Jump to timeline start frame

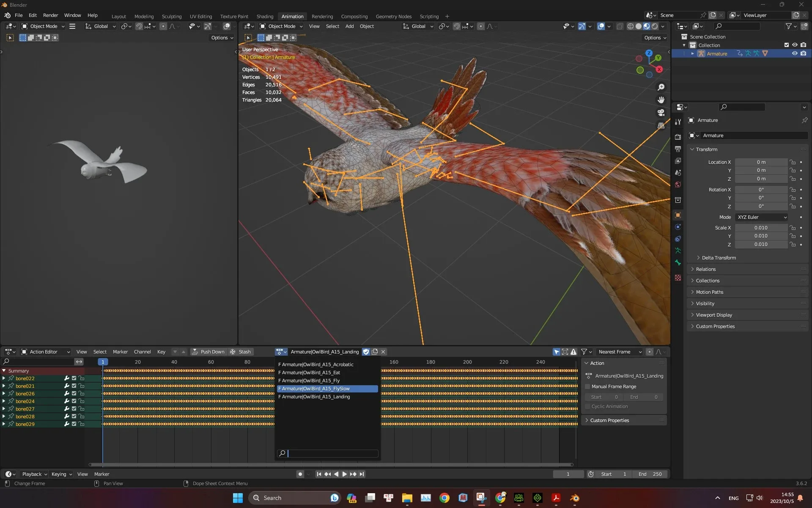tap(319, 474)
